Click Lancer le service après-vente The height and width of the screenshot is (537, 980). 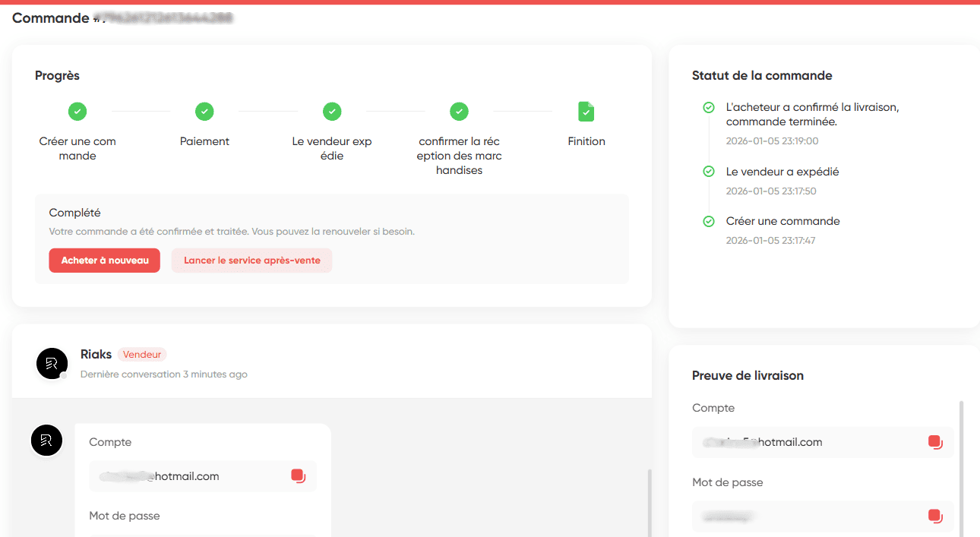coord(252,261)
